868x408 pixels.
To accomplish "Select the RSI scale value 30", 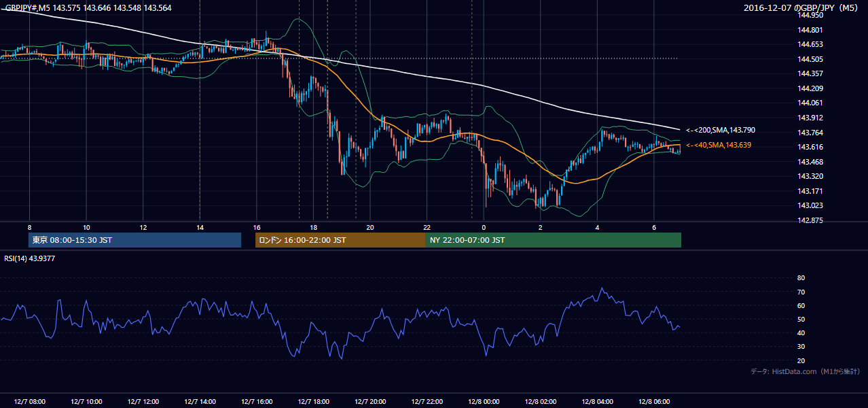I will tap(801, 347).
